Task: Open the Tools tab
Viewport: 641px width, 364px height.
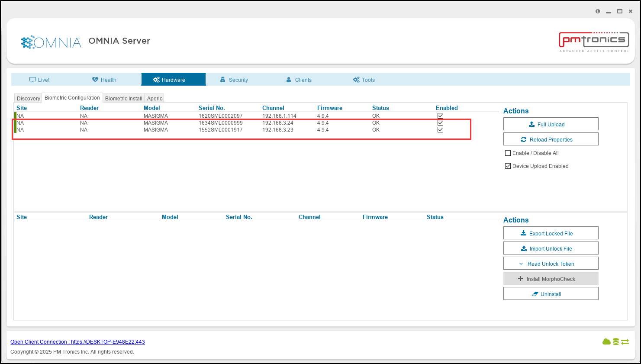Action: (x=364, y=80)
